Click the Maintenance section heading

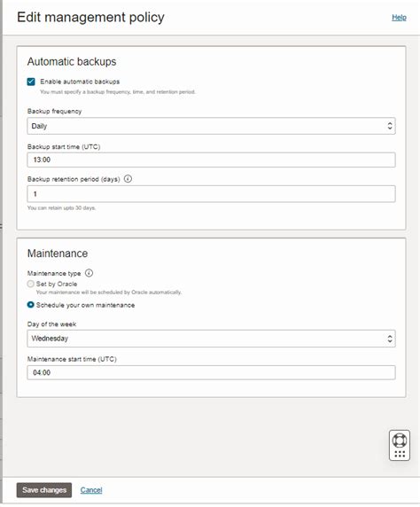pyautogui.click(x=58, y=253)
